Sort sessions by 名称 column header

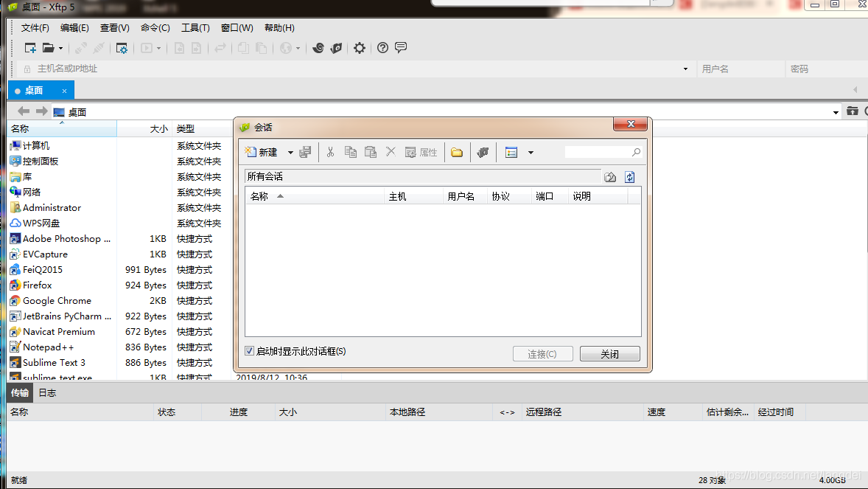[x=315, y=196]
